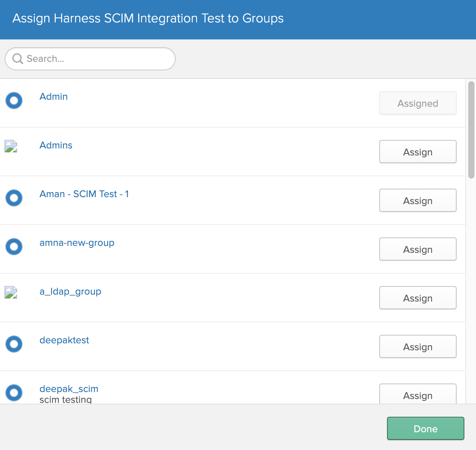Click the Okta group icon beside Admin
Image resolution: width=476 pixels, height=450 pixels.
14,101
